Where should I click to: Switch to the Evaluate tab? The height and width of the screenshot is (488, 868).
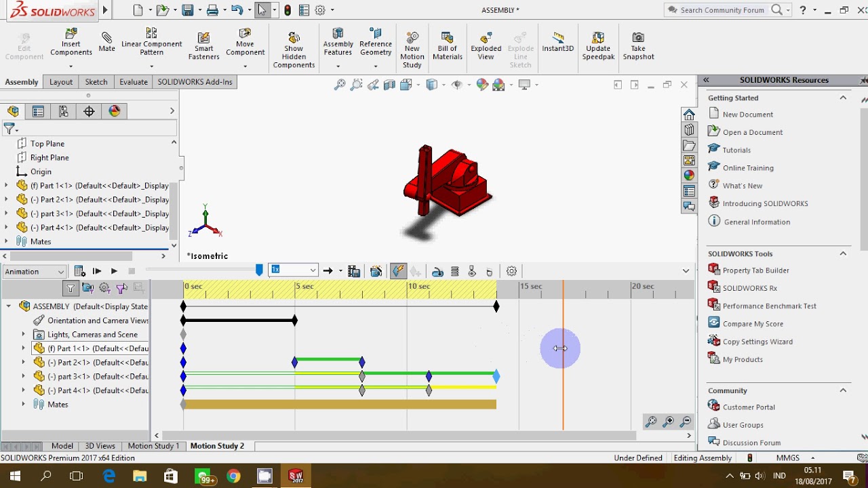click(134, 82)
